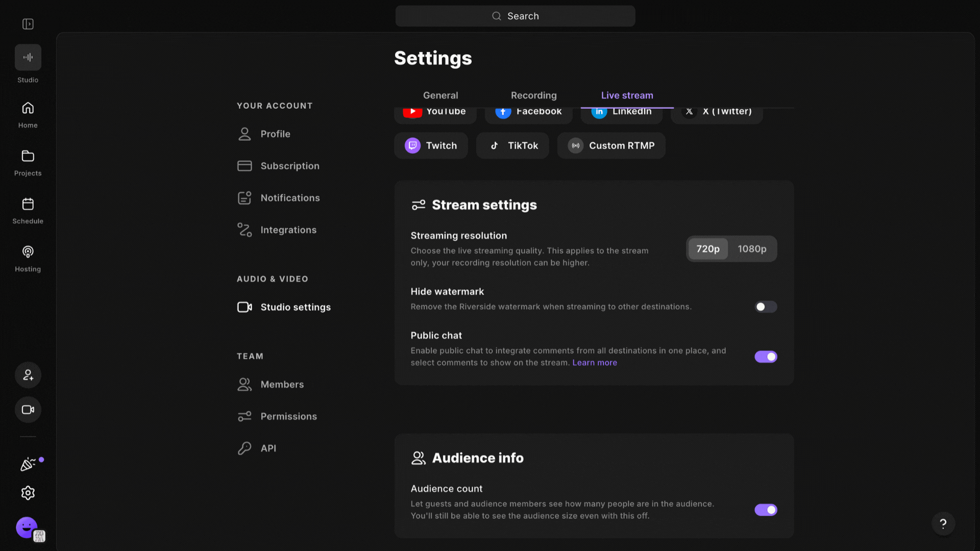Open Integrations in account menu

tap(288, 230)
